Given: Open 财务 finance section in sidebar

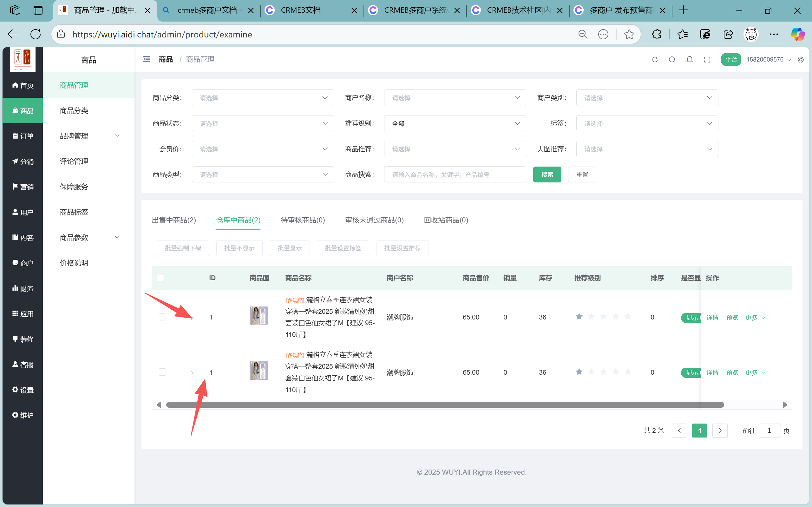Looking at the screenshot, I should click(23, 288).
